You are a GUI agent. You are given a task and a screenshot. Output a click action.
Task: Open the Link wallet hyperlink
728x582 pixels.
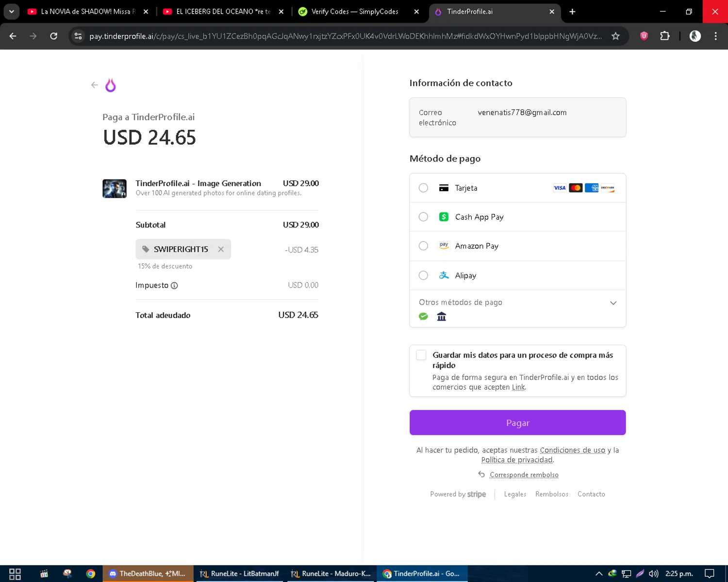pos(518,387)
